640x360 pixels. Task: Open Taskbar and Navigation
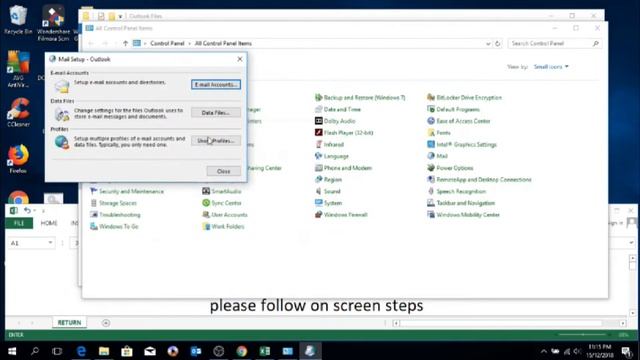(461, 203)
